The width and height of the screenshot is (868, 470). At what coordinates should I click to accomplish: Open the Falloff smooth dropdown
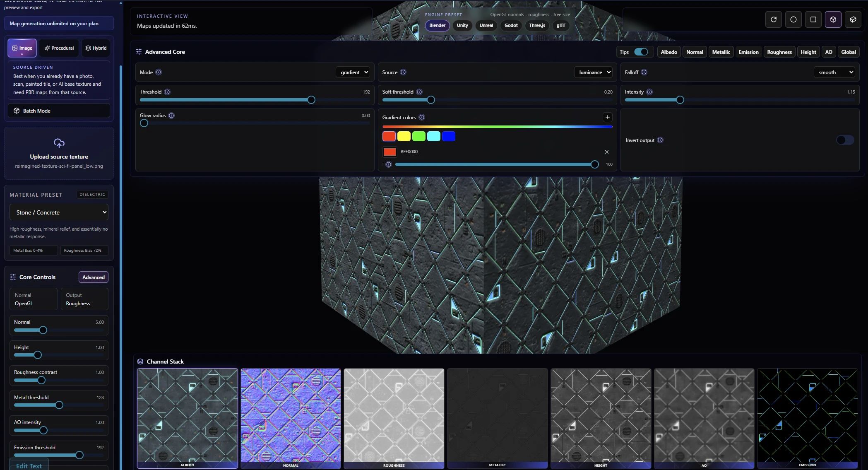coord(834,72)
